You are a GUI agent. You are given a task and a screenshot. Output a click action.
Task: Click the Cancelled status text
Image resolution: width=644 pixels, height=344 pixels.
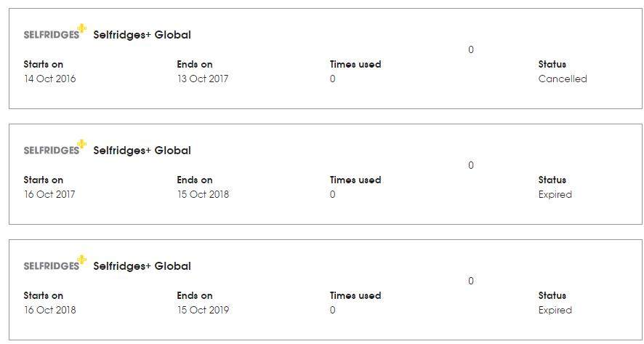[563, 79]
